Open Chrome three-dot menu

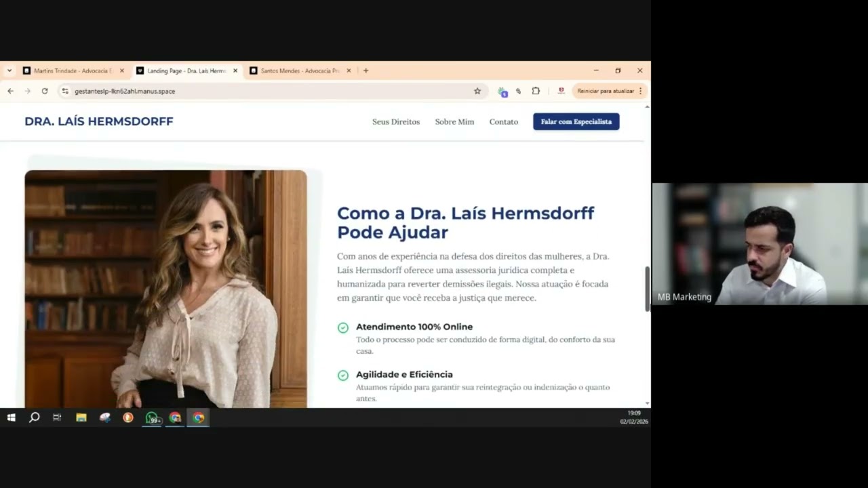coord(641,91)
